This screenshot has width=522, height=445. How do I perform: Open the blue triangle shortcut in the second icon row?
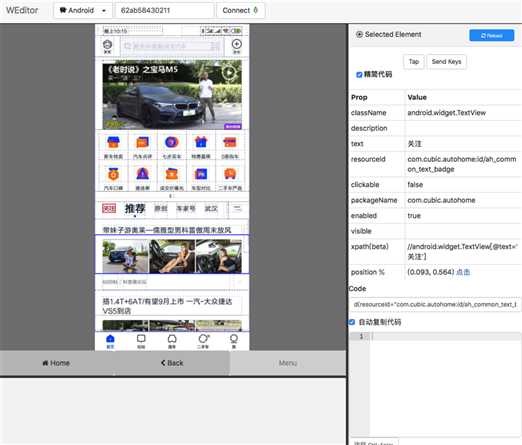click(x=143, y=174)
